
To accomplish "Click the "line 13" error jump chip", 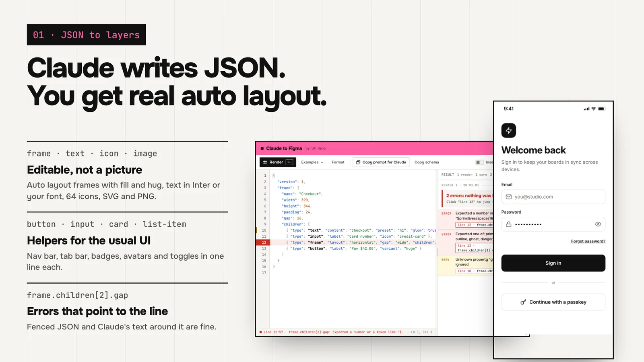I will point(475,248).
